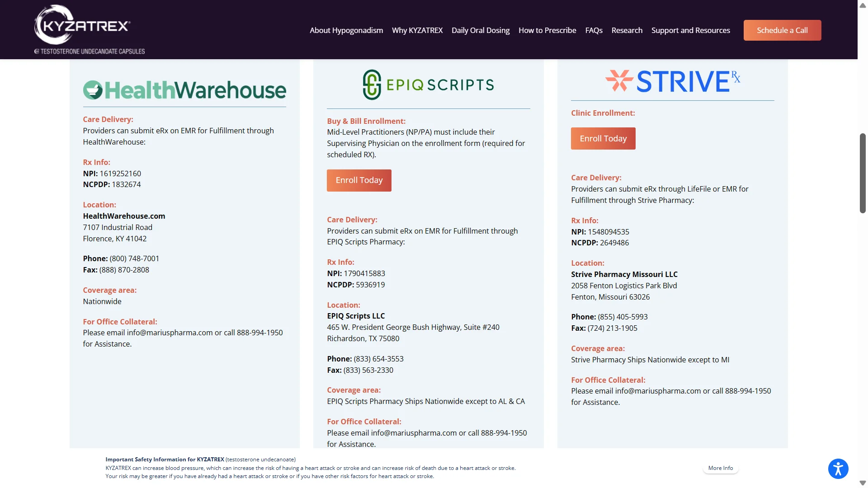Click the 7107 Industrial Road address
This screenshot has height=488, width=868.
coord(118,227)
